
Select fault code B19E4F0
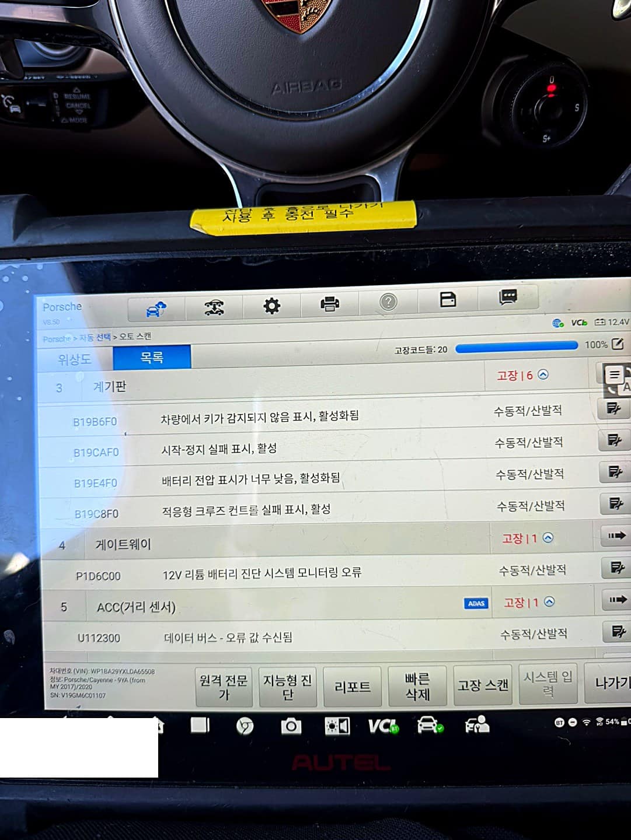click(x=96, y=484)
